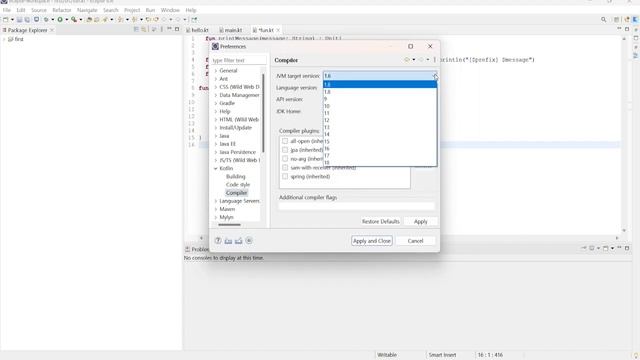Close the fun.kt editor tab
Viewport: 640px width, 360px height.
[x=278, y=30]
